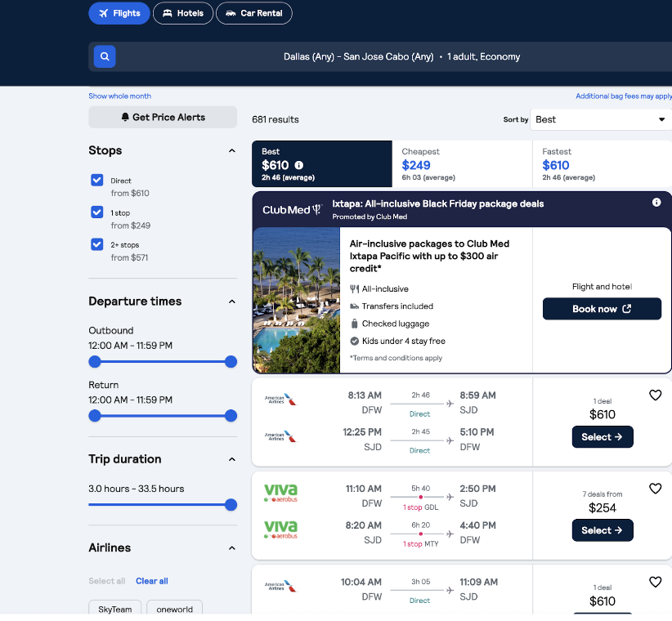Click the Outbound departure end slider handle

click(231, 361)
